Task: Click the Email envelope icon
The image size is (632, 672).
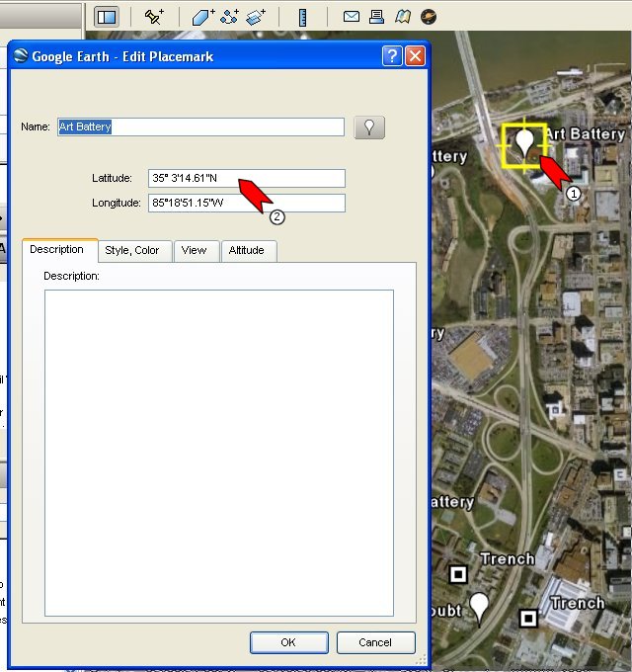Action: coord(351,16)
